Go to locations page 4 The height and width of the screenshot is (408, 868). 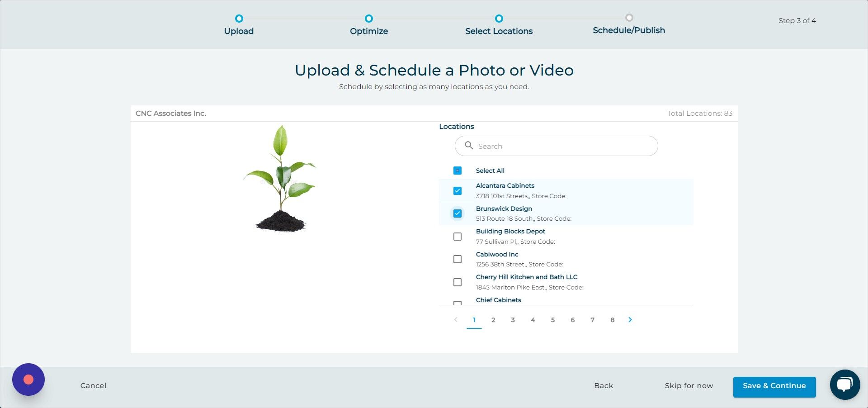(x=533, y=320)
